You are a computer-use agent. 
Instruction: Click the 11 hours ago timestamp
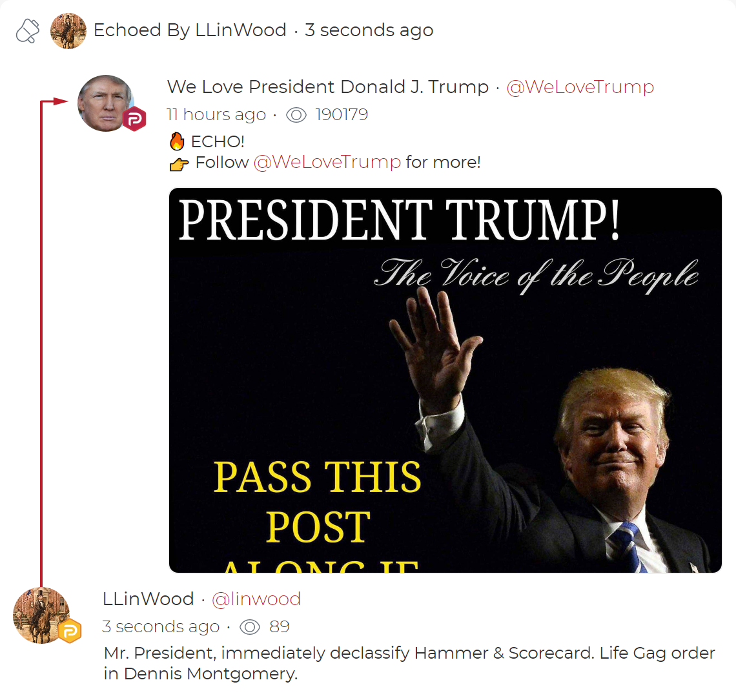click(x=216, y=115)
